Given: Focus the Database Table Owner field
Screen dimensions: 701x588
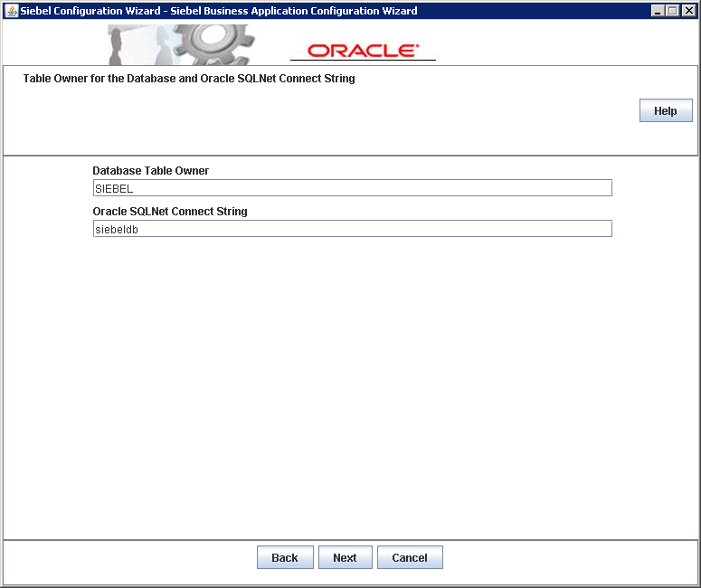Looking at the screenshot, I should click(352, 188).
